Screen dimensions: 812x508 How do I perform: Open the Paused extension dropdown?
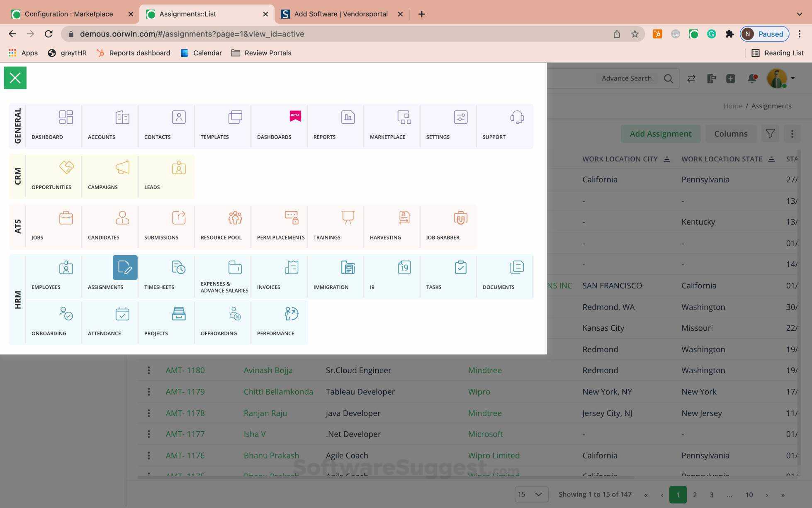(764, 34)
